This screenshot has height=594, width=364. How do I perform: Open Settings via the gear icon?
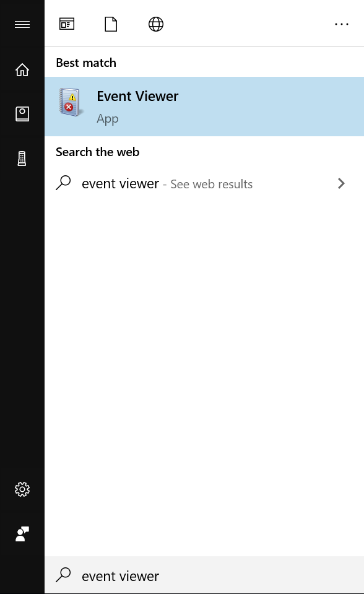[22, 489]
